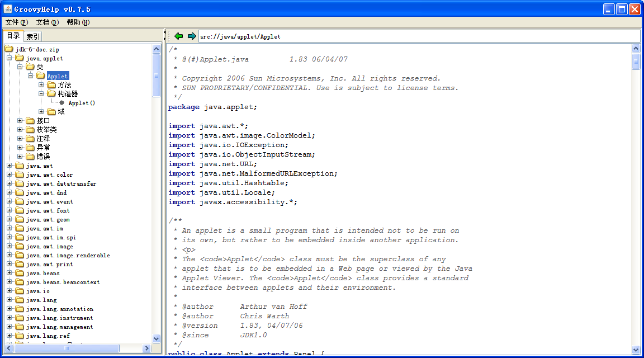Select the java.beans.beancontext package

pyautogui.click(x=63, y=282)
